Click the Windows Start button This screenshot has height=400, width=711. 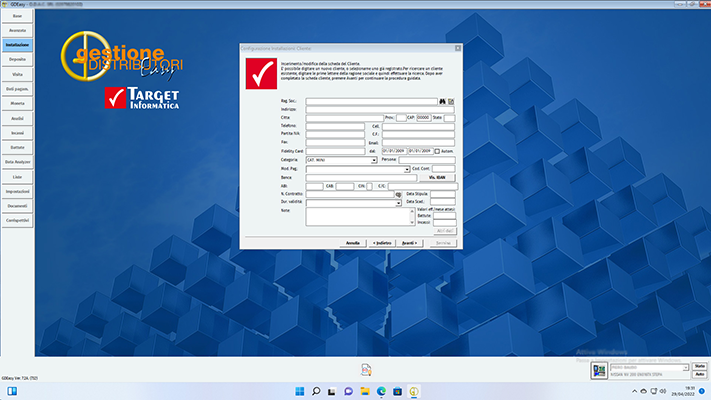299,391
